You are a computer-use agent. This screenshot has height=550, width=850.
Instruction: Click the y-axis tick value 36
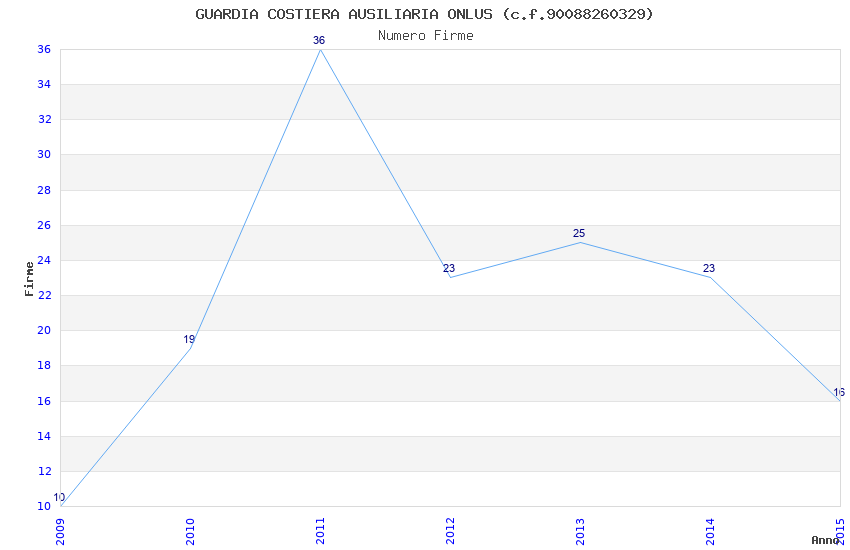[44, 49]
